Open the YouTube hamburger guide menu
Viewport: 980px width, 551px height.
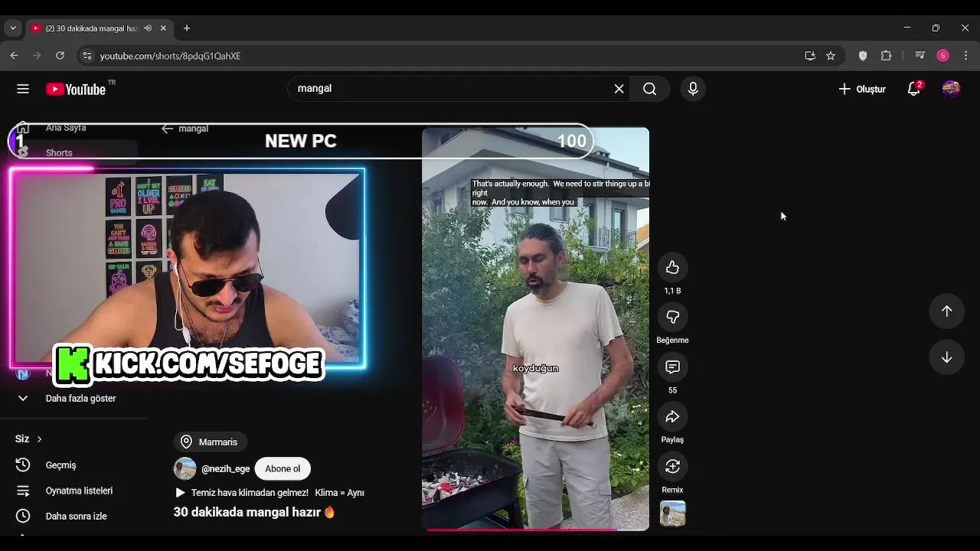tap(23, 89)
